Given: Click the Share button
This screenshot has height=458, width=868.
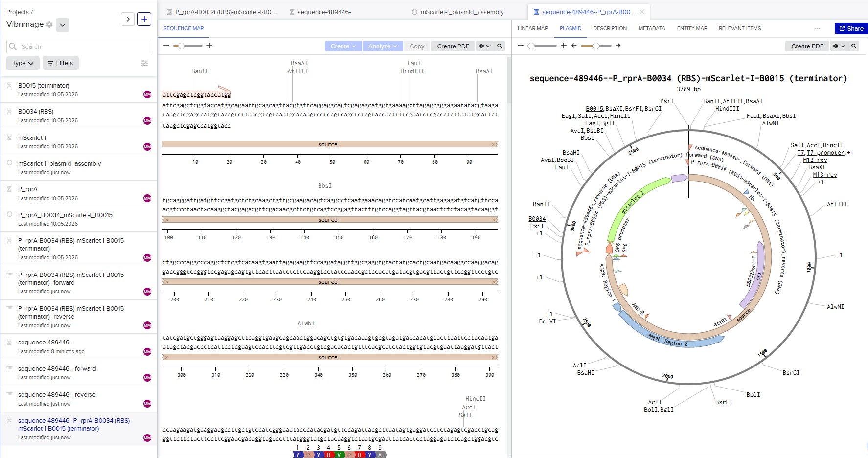Looking at the screenshot, I should (x=851, y=28).
